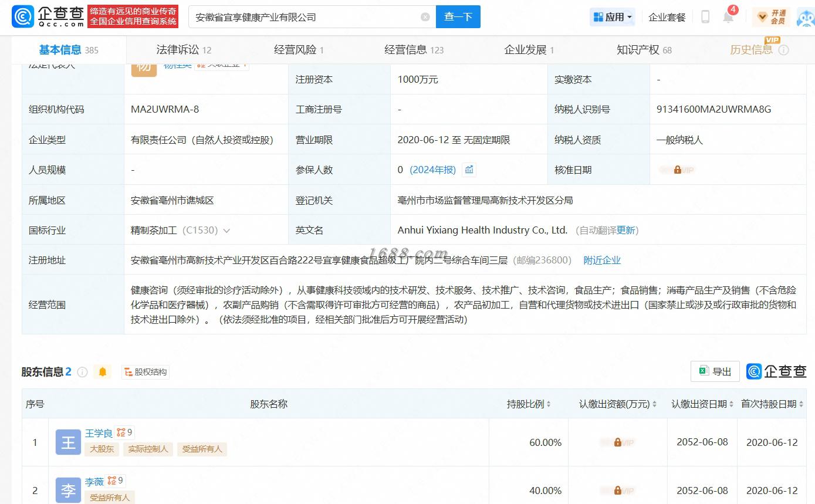The height and width of the screenshot is (504, 815).
Task: Click the 开通会员 VIP button
Action: [771, 17]
